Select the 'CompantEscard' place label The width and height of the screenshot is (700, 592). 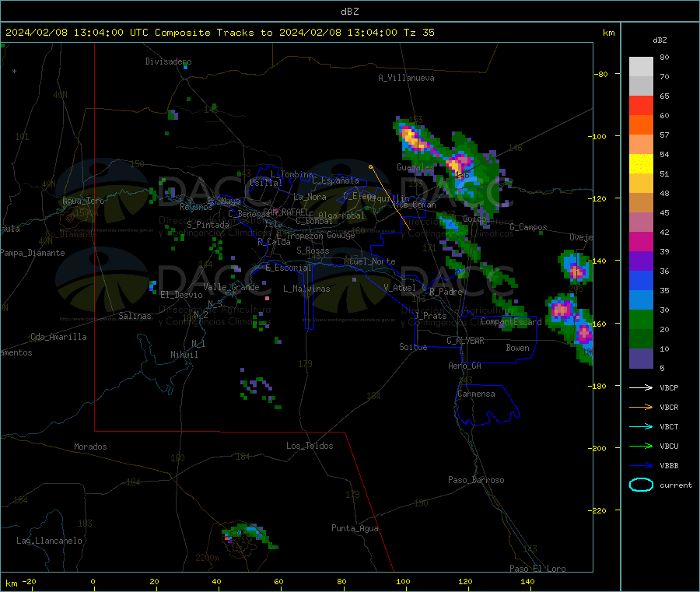pos(511,321)
